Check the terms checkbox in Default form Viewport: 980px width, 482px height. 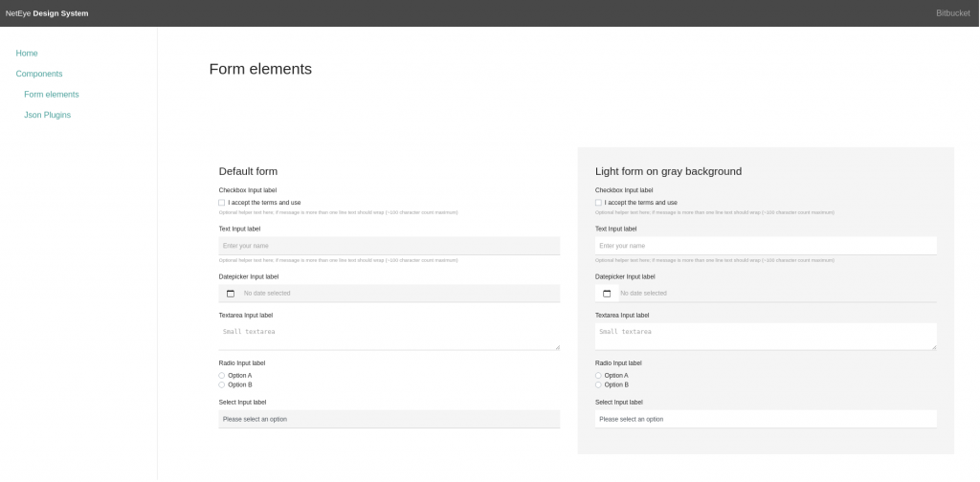(222, 203)
